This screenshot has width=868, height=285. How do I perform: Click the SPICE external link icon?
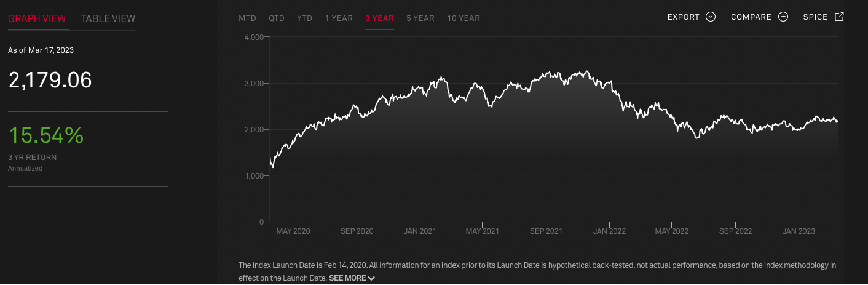tap(839, 17)
